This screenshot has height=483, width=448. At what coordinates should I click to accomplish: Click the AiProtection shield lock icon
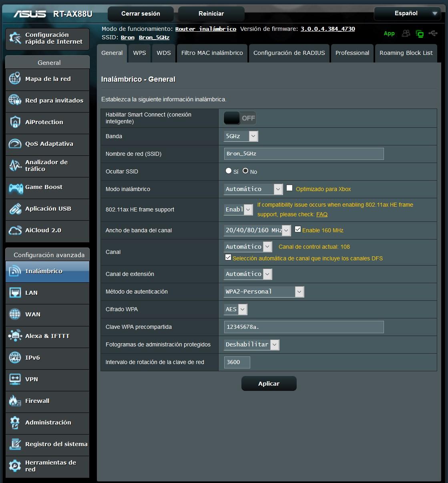click(x=15, y=122)
